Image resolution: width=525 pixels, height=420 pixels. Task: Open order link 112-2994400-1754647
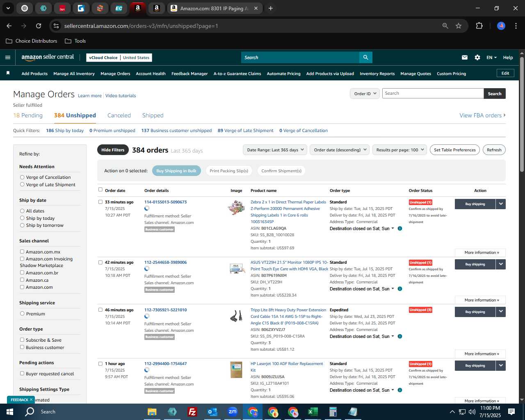165,364
